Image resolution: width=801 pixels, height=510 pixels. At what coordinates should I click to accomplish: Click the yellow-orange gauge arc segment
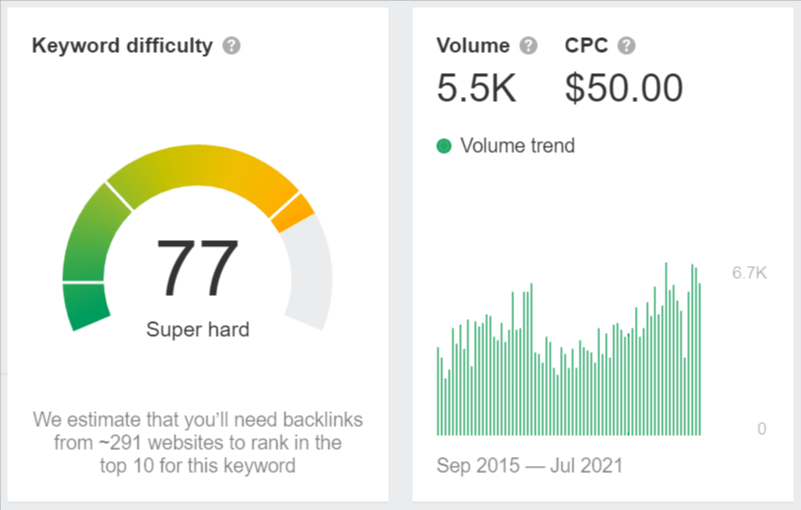(205, 172)
